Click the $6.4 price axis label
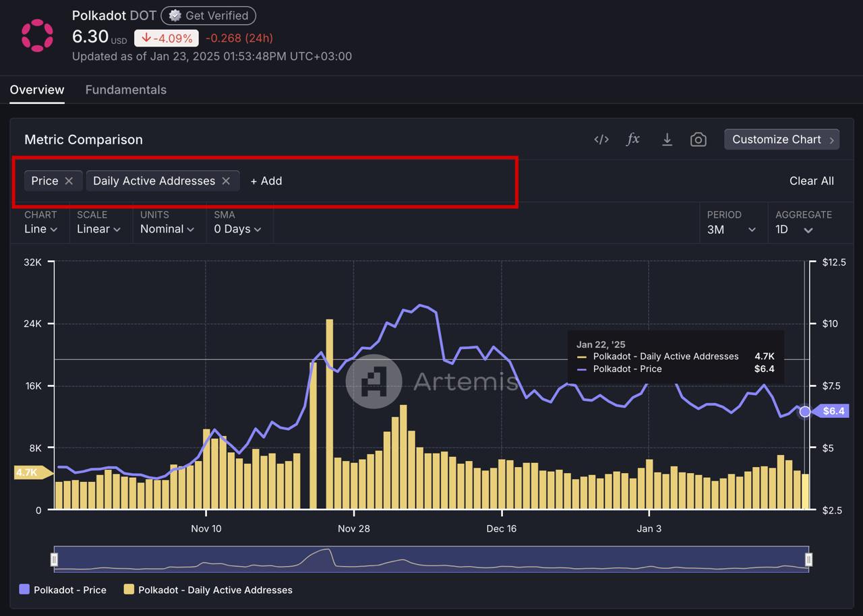This screenshot has height=616, width=863. pos(831,411)
